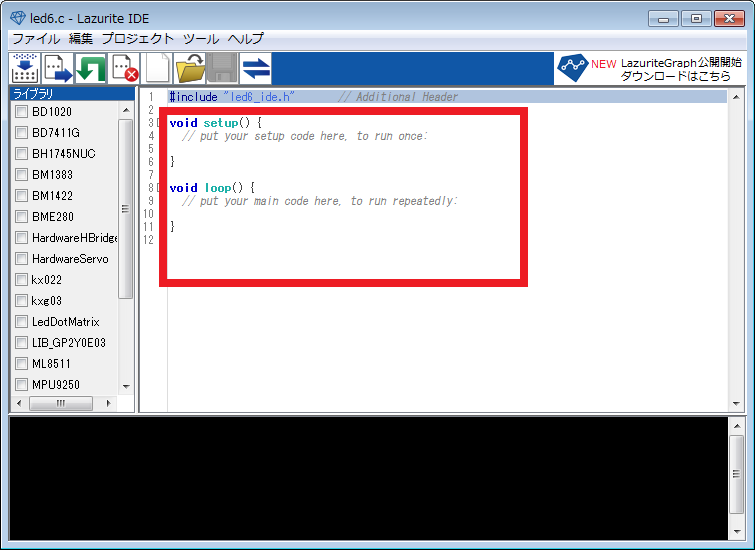Click the 'put your main code here' comment
Viewport: 755px width, 550px height.
point(320,201)
